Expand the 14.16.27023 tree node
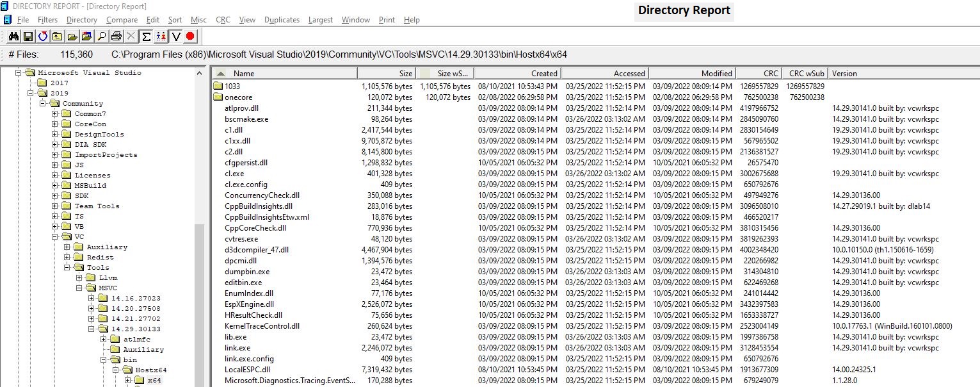This screenshot has height=387, width=980. tap(92, 299)
